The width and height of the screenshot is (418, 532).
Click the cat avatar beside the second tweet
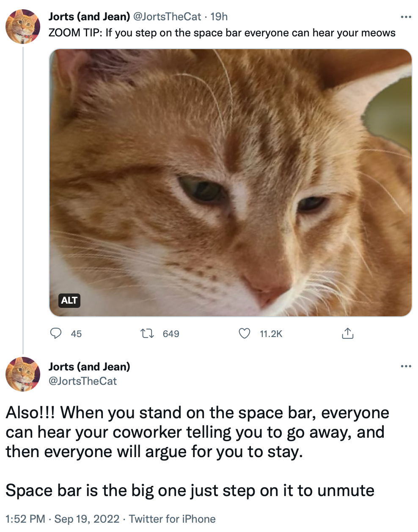point(23,374)
